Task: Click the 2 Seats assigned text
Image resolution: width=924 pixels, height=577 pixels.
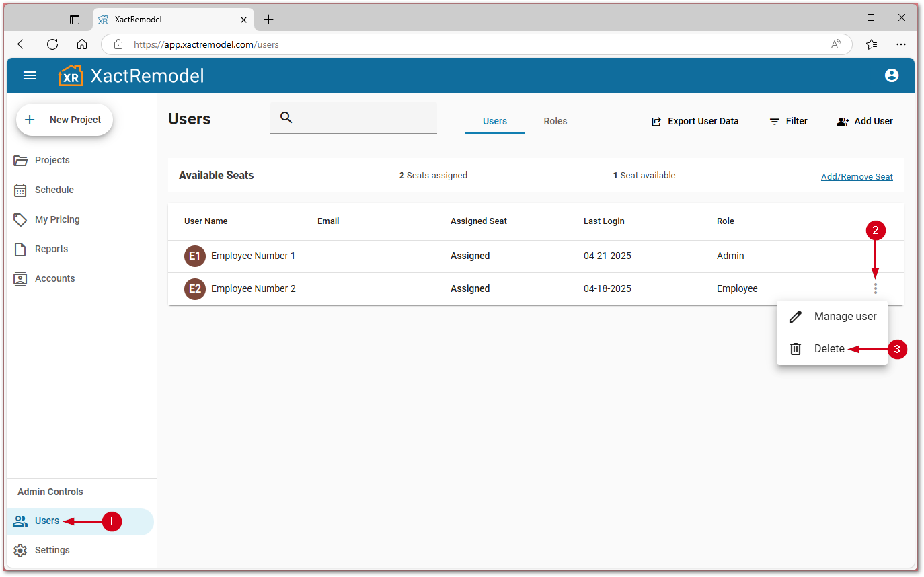Action: pos(433,176)
